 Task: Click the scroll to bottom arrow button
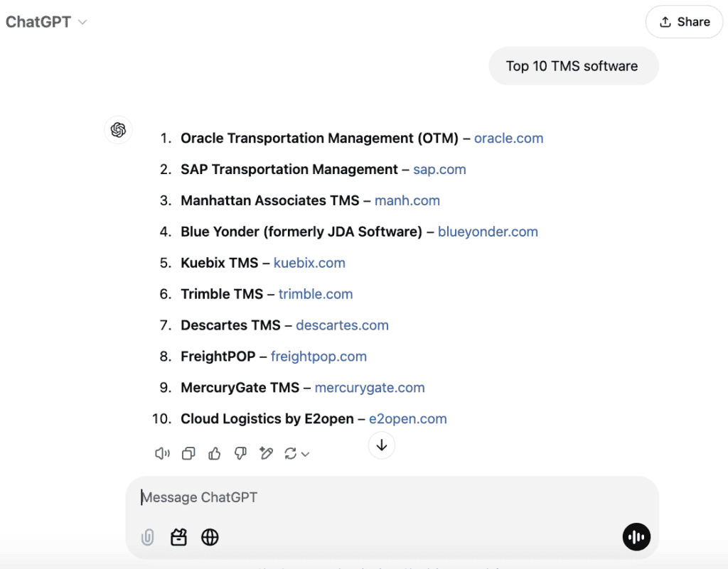[x=382, y=445]
